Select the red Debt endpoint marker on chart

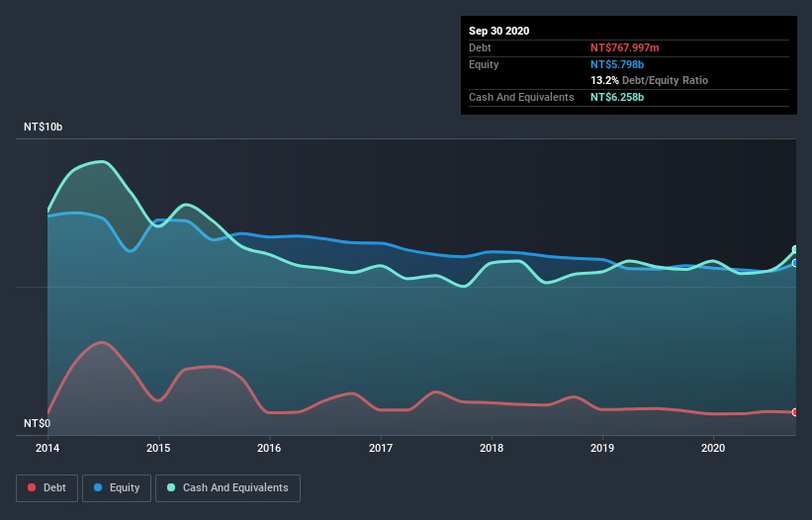tap(795, 412)
